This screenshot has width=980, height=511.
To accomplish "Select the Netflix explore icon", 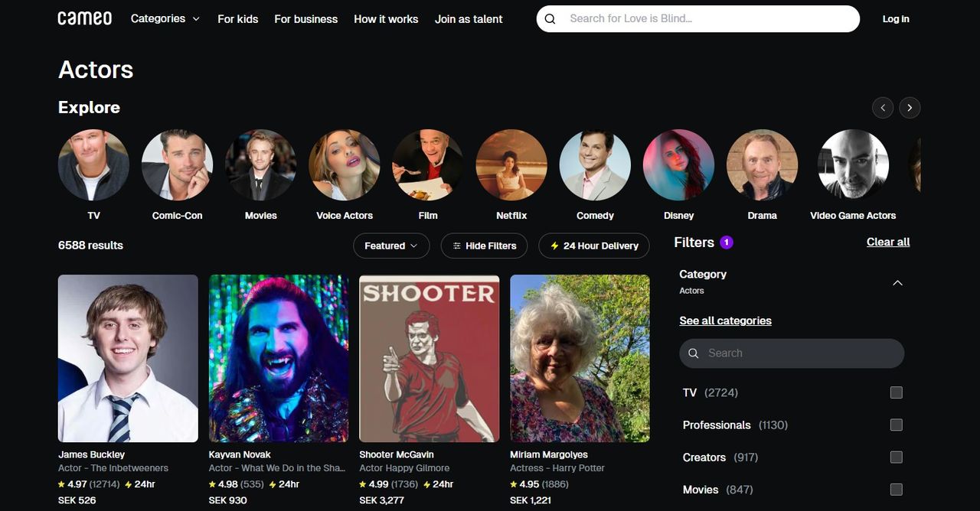I will 511,164.
